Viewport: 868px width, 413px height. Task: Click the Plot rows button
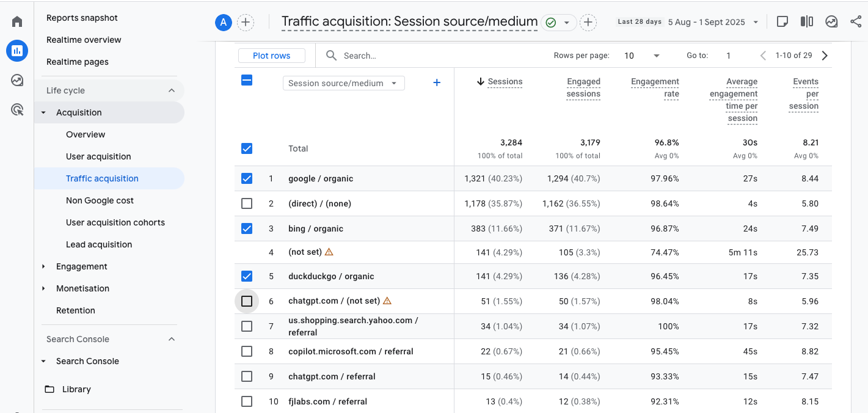pyautogui.click(x=271, y=55)
